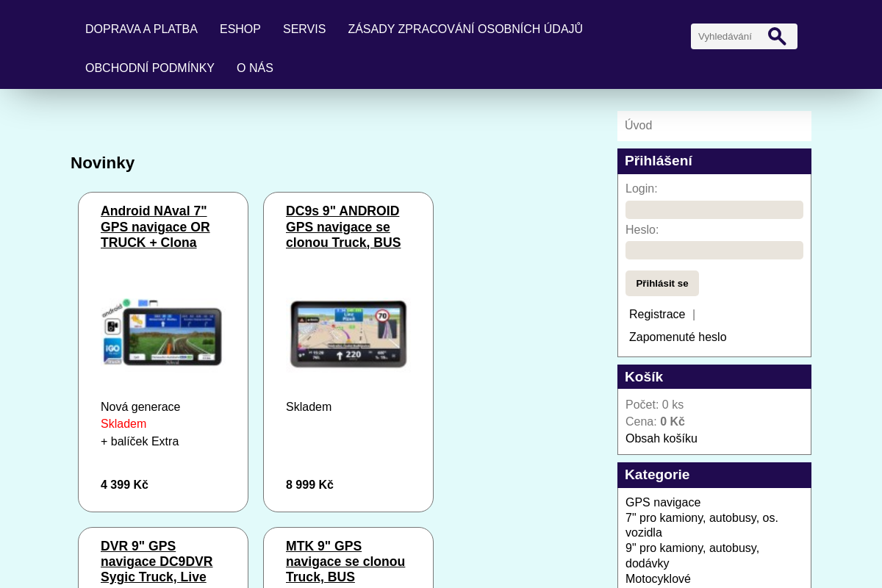Open Obchodní podmínky page
The height and width of the screenshot is (588, 882).
click(x=149, y=68)
